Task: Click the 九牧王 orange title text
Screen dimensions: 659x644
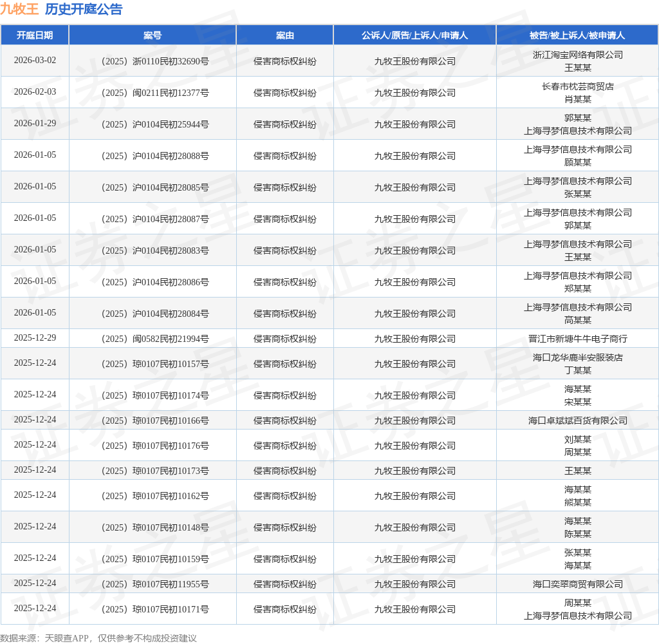Action: [19, 9]
